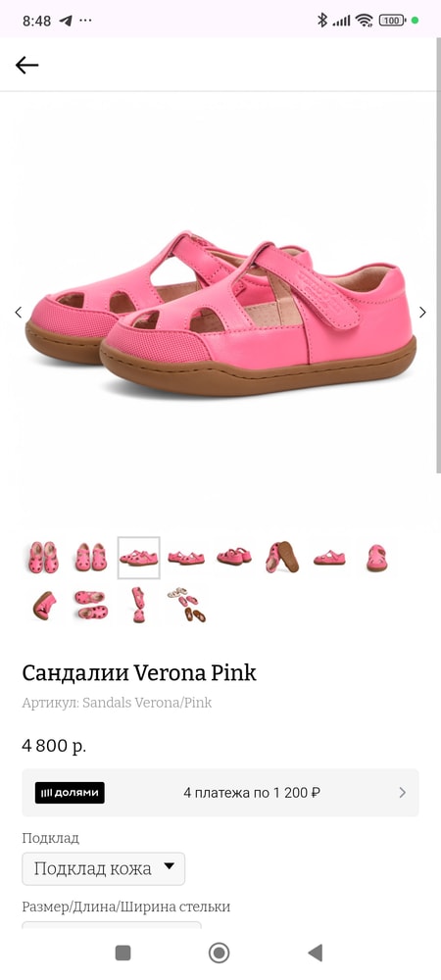Show the previous product photo
441x980 pixels.
(18, 312)
